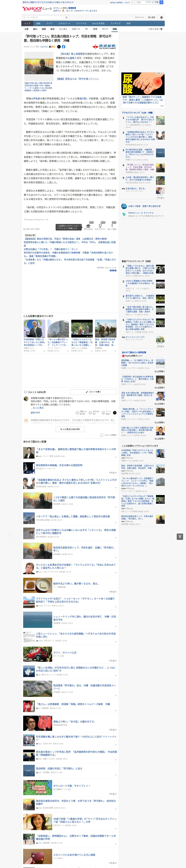Open 購入履歴 link
The height and width of the screenshot is (868, 186).
152,17
